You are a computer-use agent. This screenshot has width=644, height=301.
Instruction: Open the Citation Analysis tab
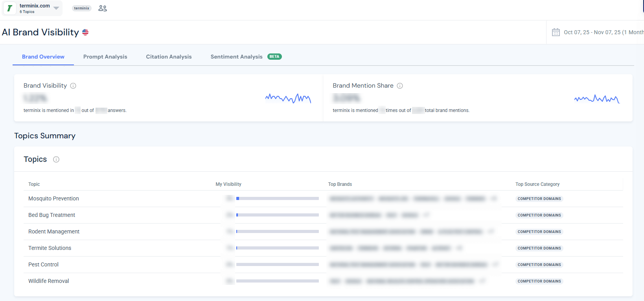click(169, 57)
